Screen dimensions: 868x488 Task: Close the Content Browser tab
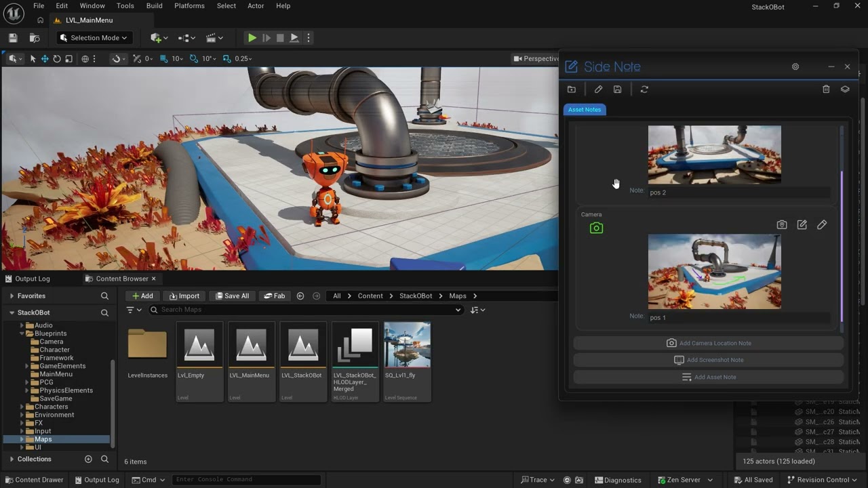click(x=153, y=279)
